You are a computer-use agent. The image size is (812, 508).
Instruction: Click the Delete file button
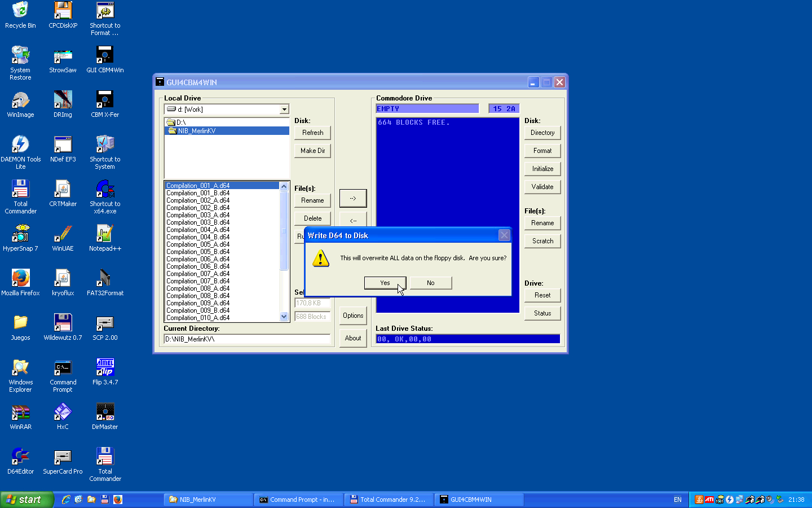[x=313, y=218]
